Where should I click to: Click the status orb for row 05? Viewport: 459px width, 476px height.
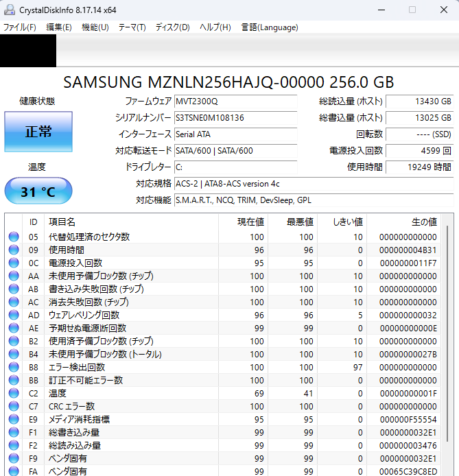pyautogui.click(x=14, y=237)
